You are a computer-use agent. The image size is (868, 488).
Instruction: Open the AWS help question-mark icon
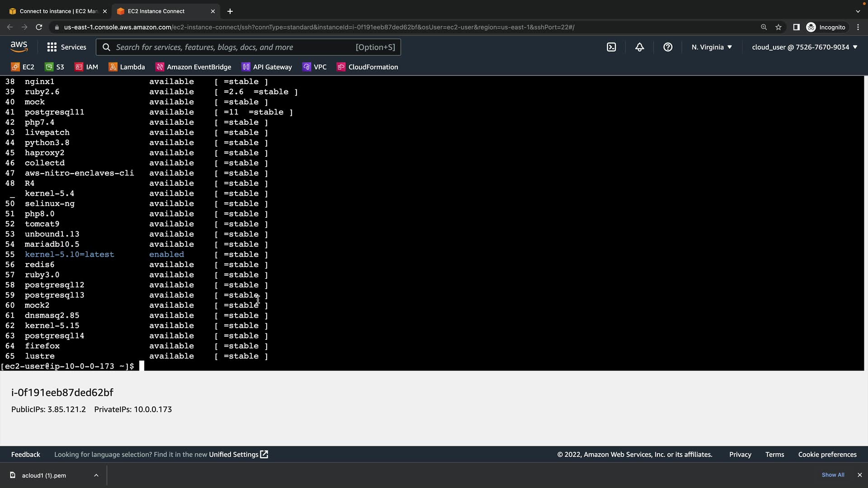(667, 47)
